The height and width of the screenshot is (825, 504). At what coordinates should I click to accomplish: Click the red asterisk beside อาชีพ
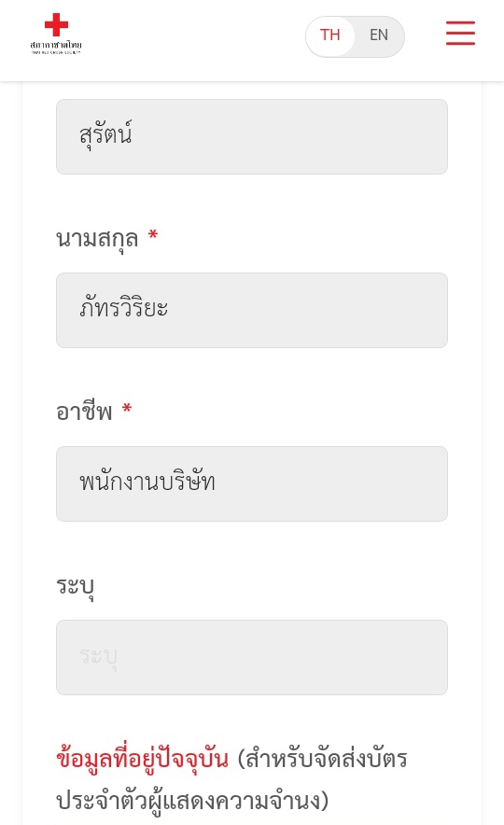pyautogui.click(x=127, y=409)
